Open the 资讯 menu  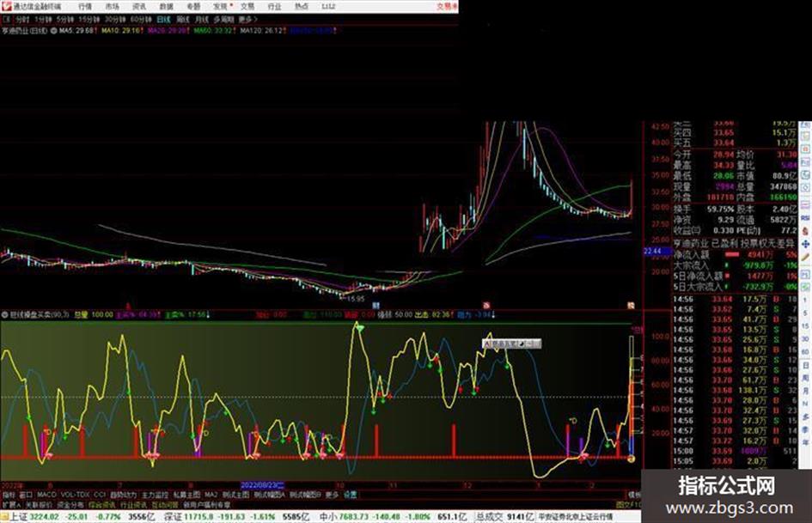pyautogui.click(x=139, y=7)
